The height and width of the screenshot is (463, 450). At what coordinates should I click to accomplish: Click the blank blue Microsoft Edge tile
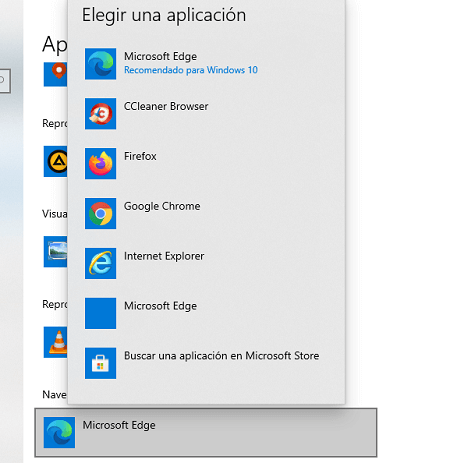[x=100, y=313]
